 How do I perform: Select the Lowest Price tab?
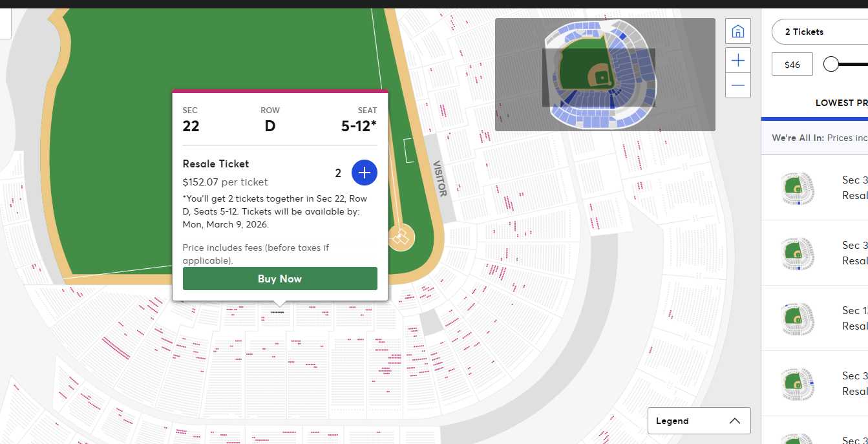(840, 103)
